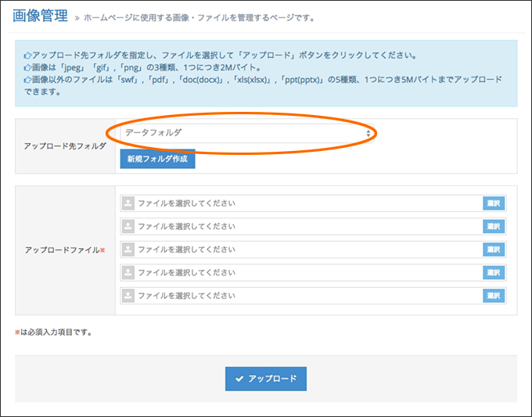532x417 pixels.
Task: Open the データフォルダ upload destination dropdown
Action: coord(247,133)
